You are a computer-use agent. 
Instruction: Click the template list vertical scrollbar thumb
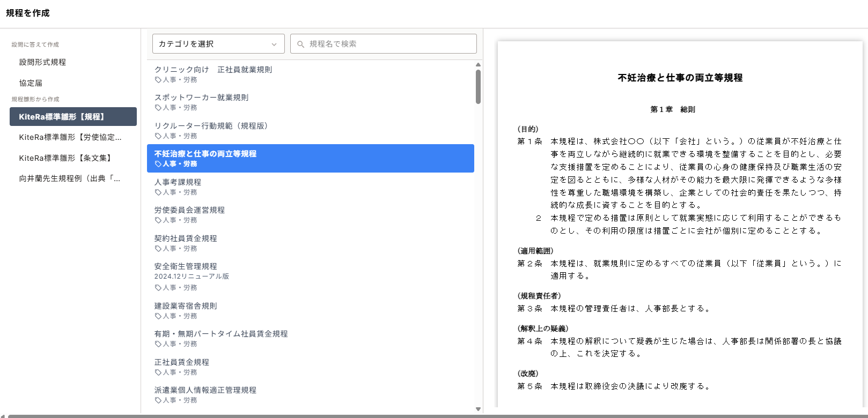478,87
